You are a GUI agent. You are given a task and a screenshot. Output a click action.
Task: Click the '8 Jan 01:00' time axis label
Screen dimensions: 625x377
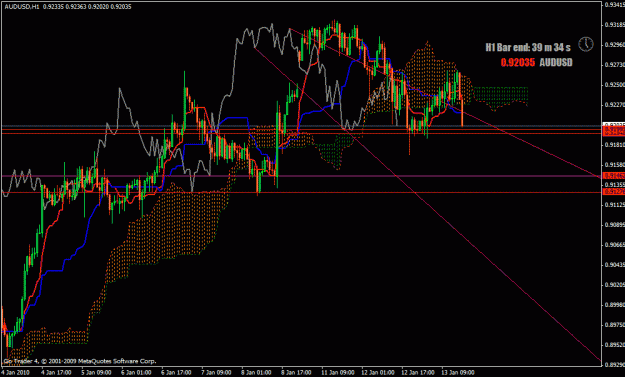pos(256,373)
